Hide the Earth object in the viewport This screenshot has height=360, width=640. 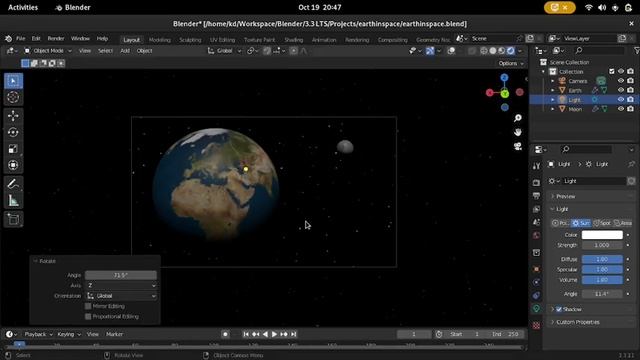point(621,90)
